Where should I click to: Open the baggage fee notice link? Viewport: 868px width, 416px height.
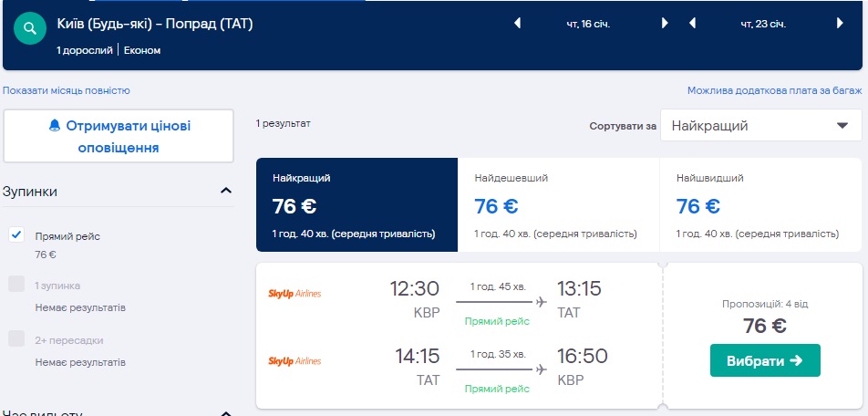click(x=774, y=90)
